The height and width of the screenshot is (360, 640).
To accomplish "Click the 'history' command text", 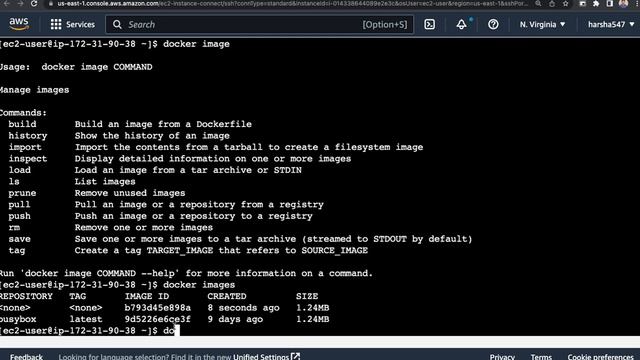I will [x=28, y=136].
